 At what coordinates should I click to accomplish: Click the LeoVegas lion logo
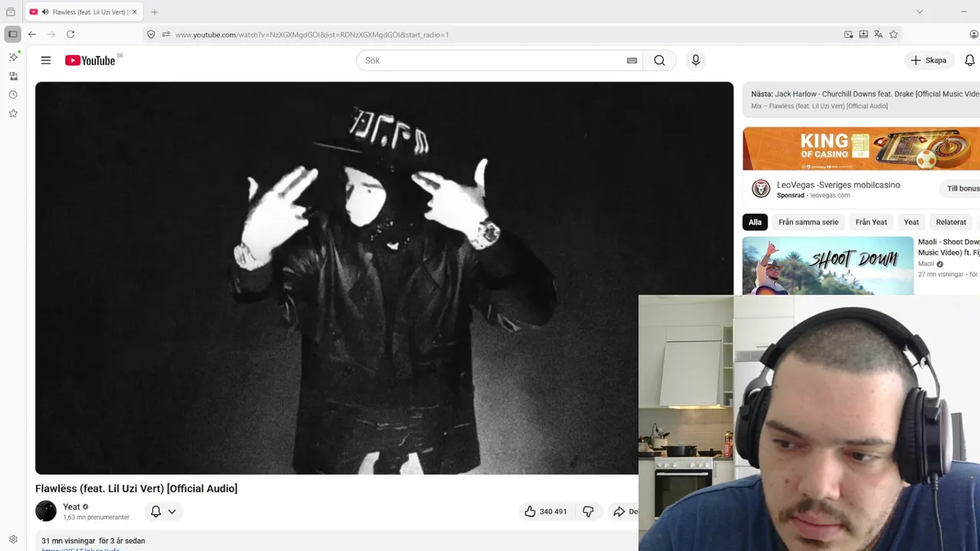click(760, 188)
